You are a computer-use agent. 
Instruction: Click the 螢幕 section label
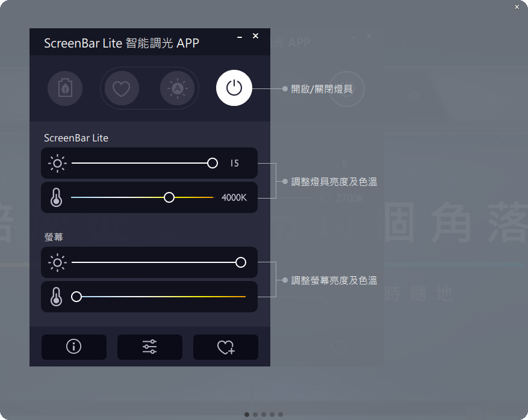tap(54, 237)
